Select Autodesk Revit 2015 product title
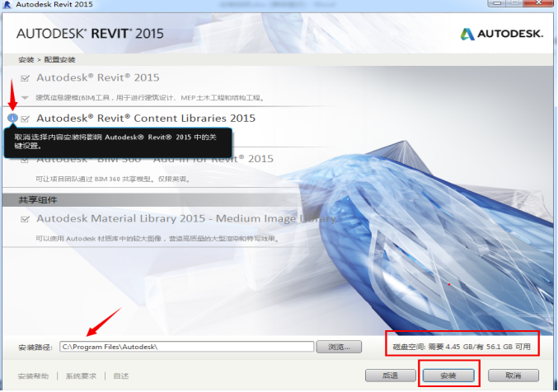The width and height of the screenshot is (558, 392). click(98, 77)
